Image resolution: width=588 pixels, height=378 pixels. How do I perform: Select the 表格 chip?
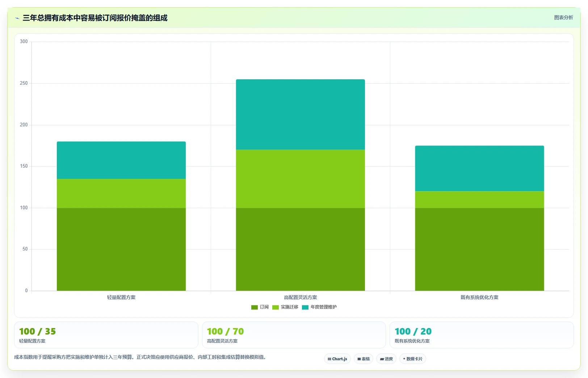[364, 359]
